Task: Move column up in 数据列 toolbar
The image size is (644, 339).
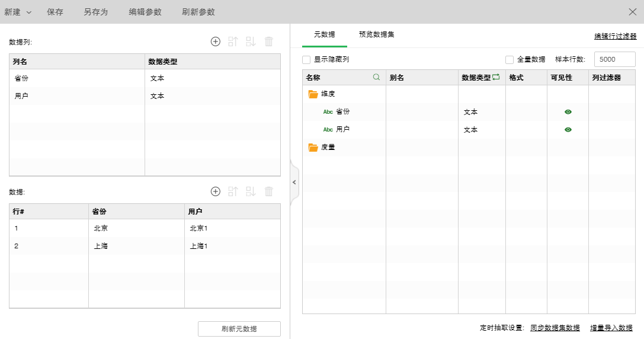Action: [233, 41]
